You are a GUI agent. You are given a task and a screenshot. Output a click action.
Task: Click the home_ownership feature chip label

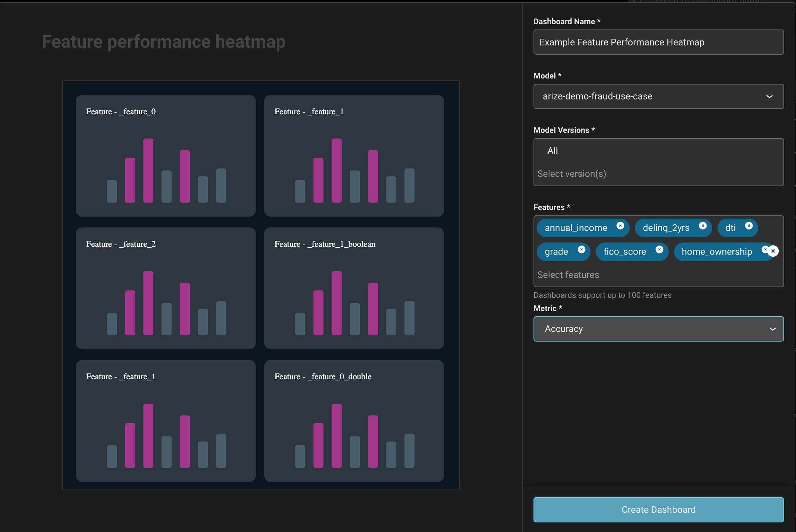point(717,251)
